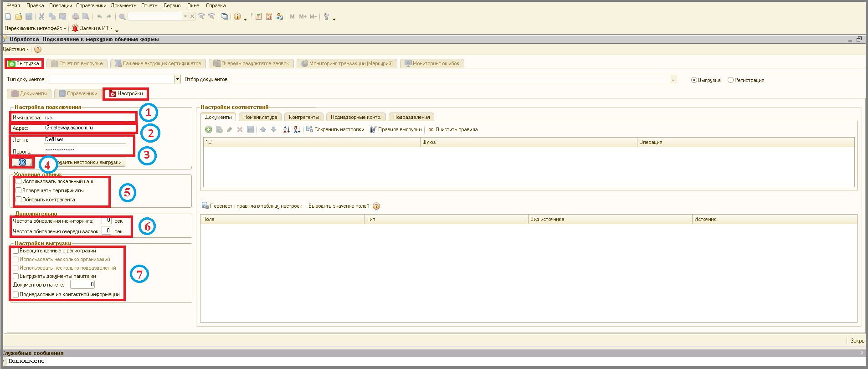Switch to Мониторинг ошибок tab

(x=432, y=63)
